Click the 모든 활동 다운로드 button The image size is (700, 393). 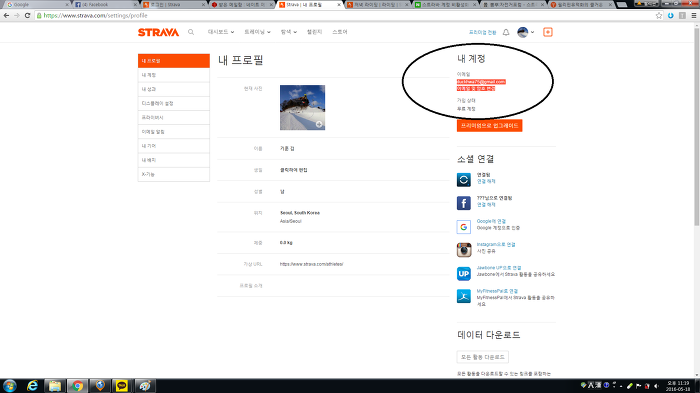click(483, 357)
